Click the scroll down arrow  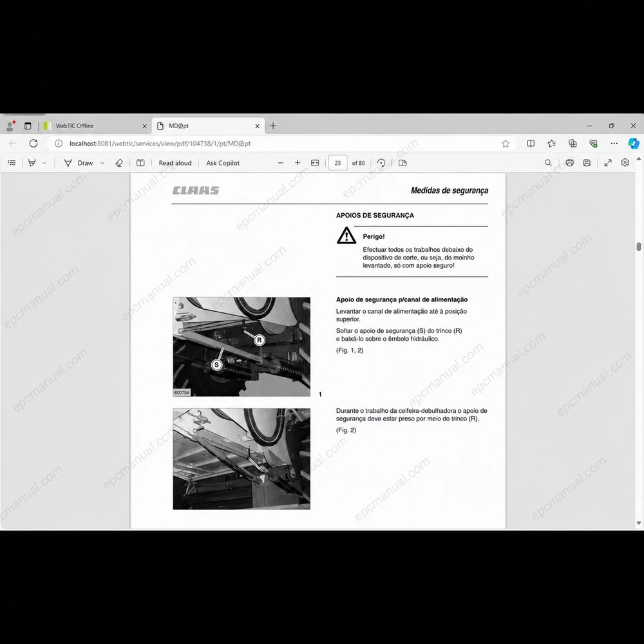click(x=639, y=523)
